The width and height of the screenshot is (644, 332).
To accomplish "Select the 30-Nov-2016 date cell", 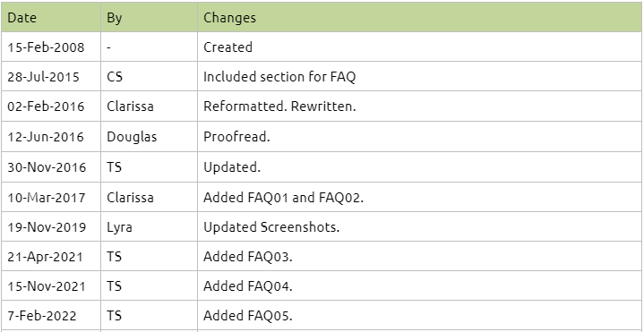I will click(x=51, y=167).
